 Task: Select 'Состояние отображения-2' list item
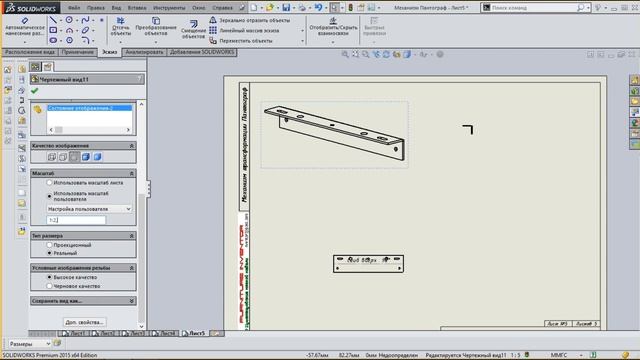click(89, 108)
